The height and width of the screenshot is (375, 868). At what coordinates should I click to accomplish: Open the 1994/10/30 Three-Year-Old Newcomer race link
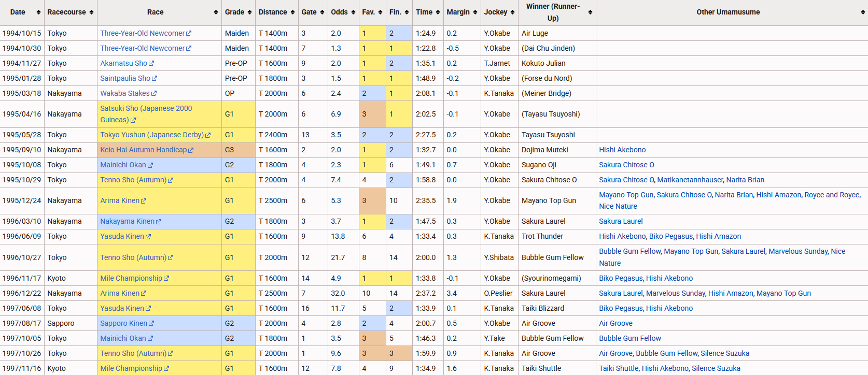143,48
